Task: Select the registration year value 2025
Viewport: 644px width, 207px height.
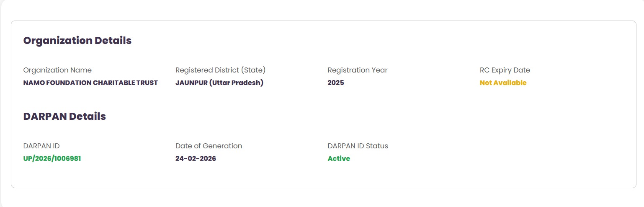Action: click(x=335, y=83)
